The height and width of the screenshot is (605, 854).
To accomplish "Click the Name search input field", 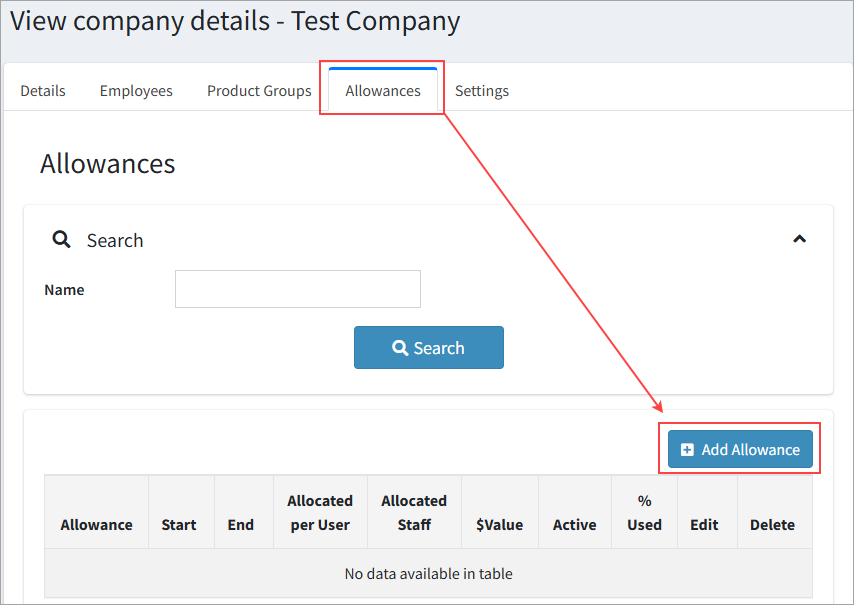I will (298, 289).
